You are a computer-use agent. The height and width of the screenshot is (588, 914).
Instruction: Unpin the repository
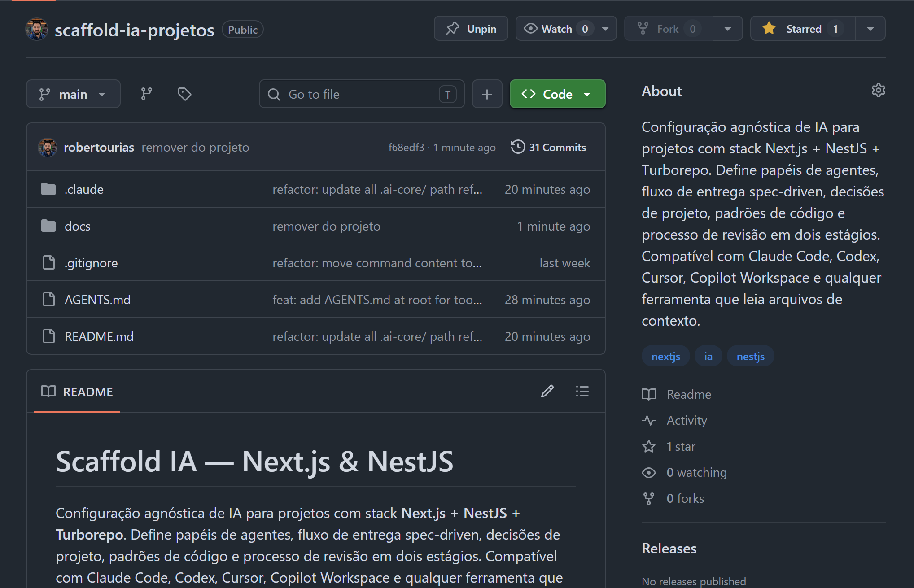click(x=471, y=29)
